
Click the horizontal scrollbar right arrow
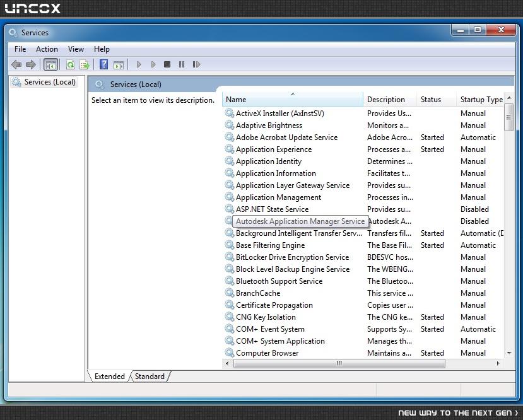[x=498, y=363]
